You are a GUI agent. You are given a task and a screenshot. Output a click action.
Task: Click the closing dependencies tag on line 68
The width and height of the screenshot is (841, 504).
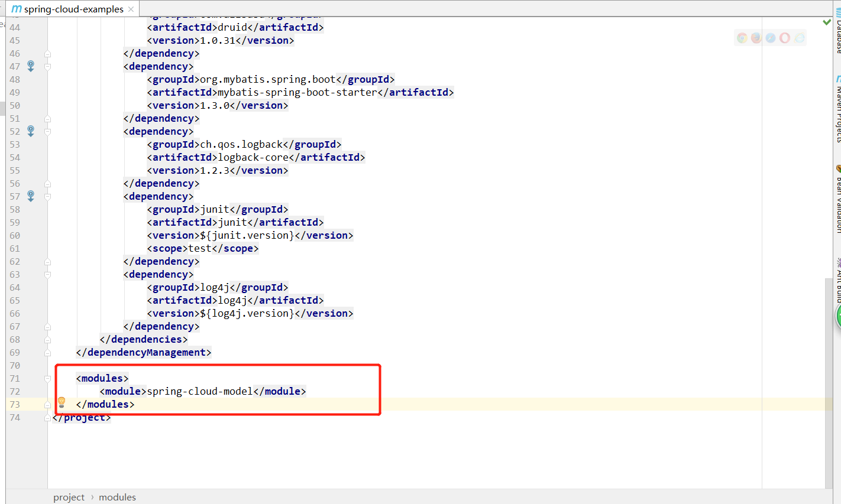[144, 339]
